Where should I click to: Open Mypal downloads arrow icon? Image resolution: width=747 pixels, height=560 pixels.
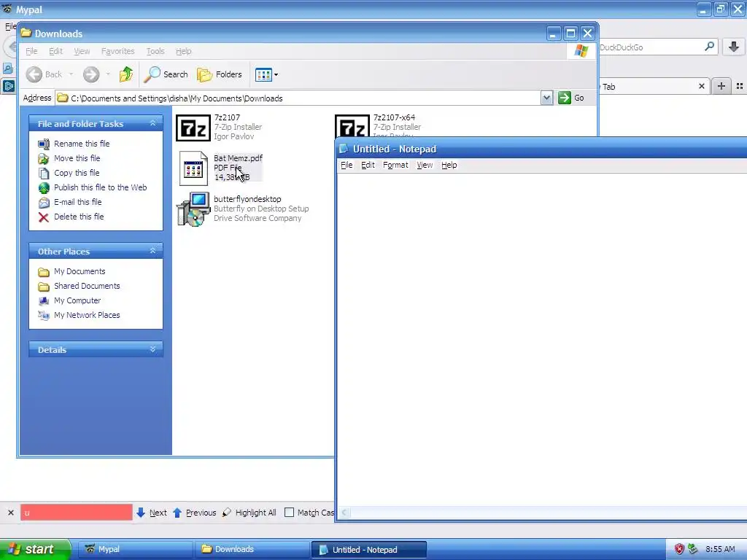coord(734,47)
